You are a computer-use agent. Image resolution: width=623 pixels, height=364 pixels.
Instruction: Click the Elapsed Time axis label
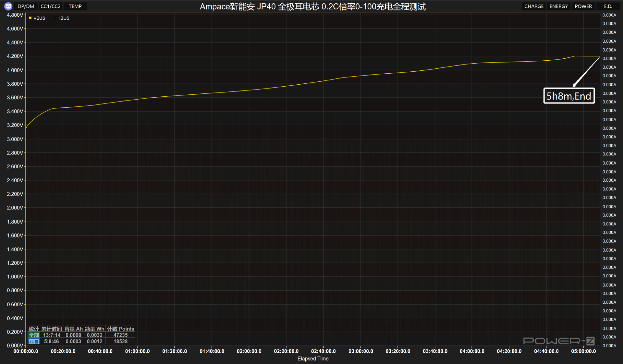click(313, 358)
